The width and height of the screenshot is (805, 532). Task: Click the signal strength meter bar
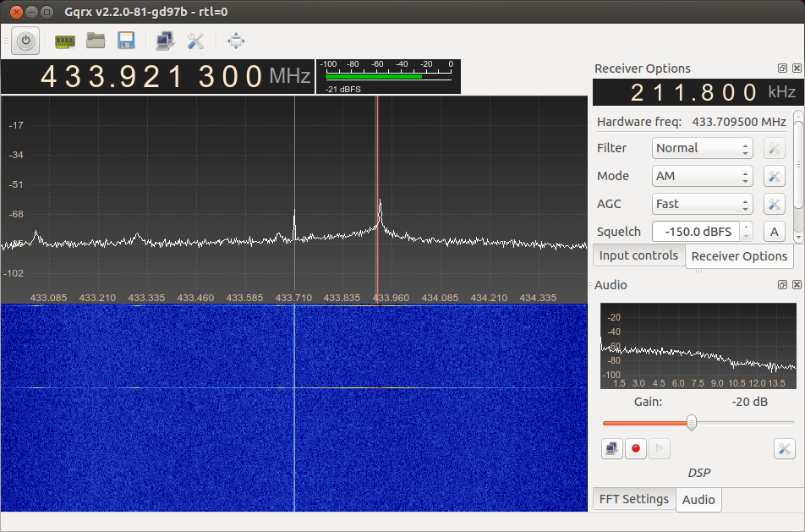[389, 76]
